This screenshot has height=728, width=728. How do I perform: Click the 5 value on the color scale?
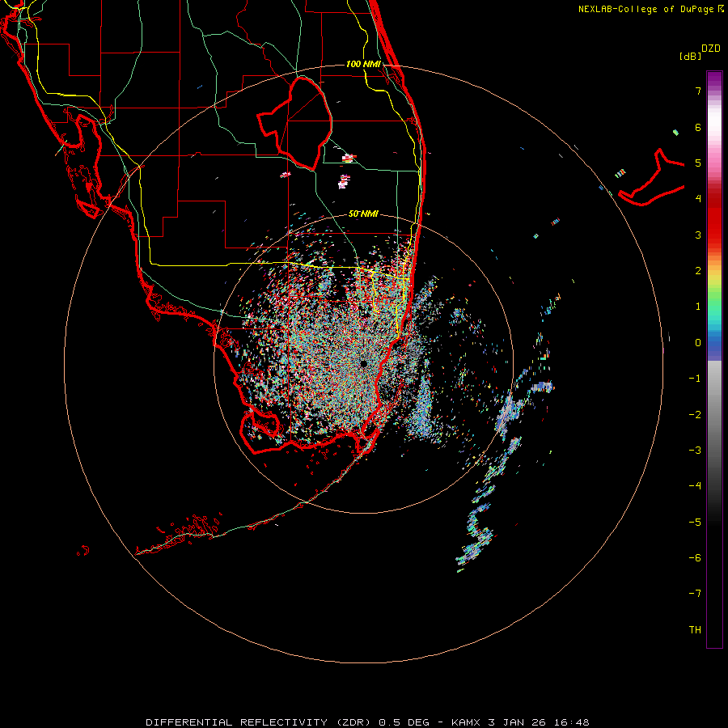click(698, 163)
